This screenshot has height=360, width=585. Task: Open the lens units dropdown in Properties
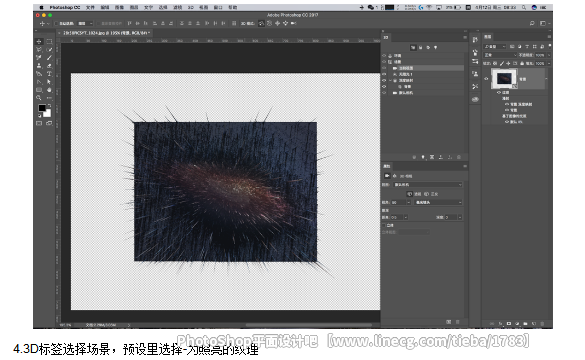pyautogui.click(x=438, y=202)
